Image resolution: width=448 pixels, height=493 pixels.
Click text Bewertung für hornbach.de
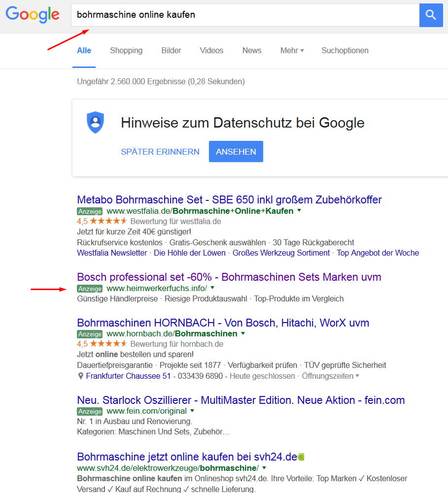pyautogui.click(x=177, y=344)
